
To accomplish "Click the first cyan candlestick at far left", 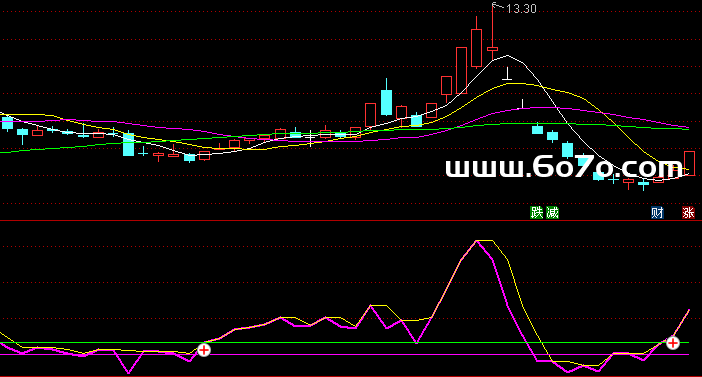I will (7, 123).
